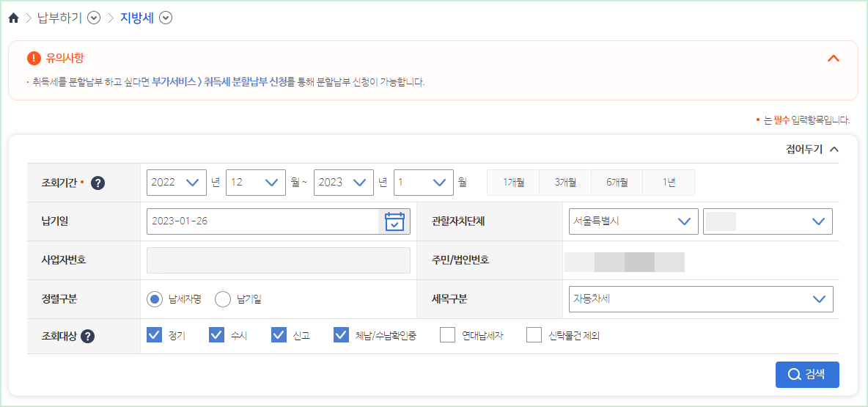The image size is (868, 407).
Task: Uncheck the 정기 checkbox
Action: coord(155,335)
